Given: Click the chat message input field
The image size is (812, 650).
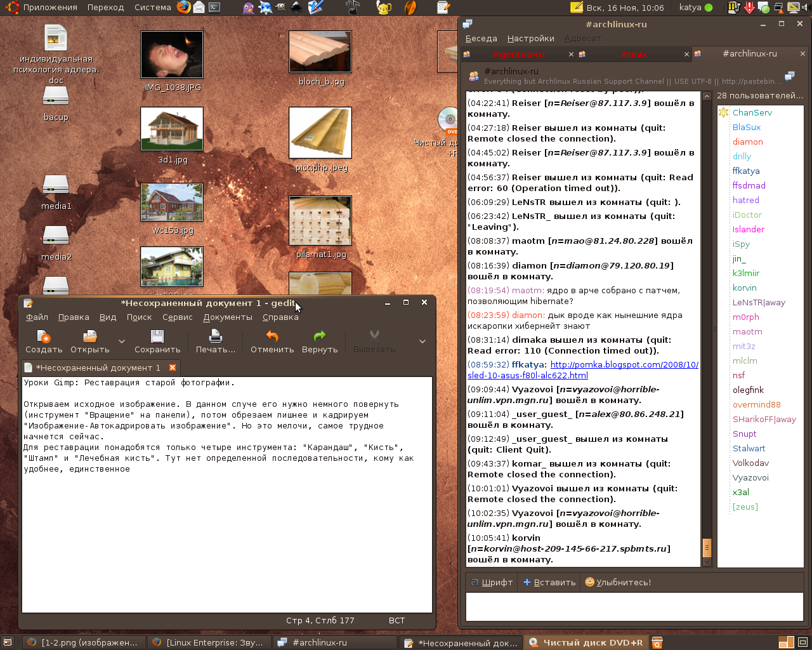Looking at the screenshot, I should [634, 606].
